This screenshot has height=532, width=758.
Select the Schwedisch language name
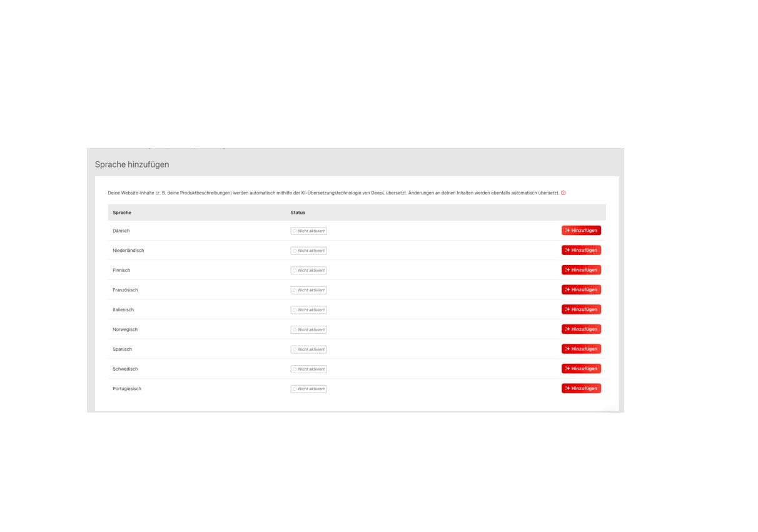click(x=125, y=369)
